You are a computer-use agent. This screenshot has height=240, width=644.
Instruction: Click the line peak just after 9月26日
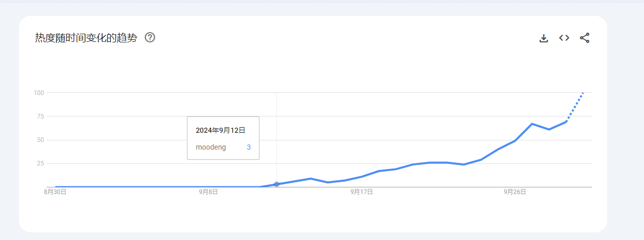click(532, 124)
